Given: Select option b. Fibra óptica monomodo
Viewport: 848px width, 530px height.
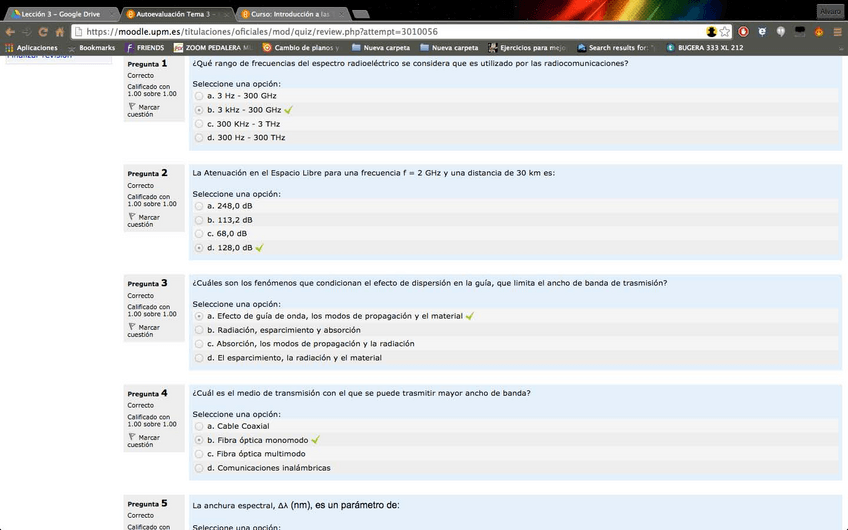Looking at the screenshot, I should [x=199, y=440].
